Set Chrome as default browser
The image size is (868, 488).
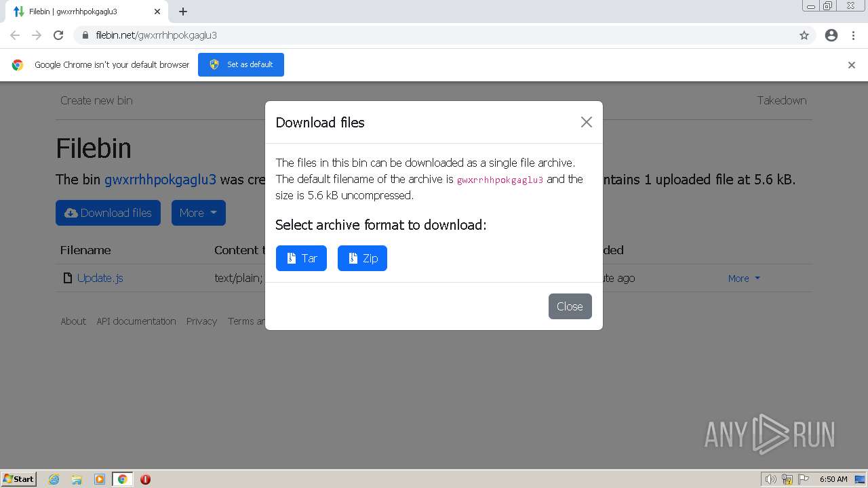point(241,64)
